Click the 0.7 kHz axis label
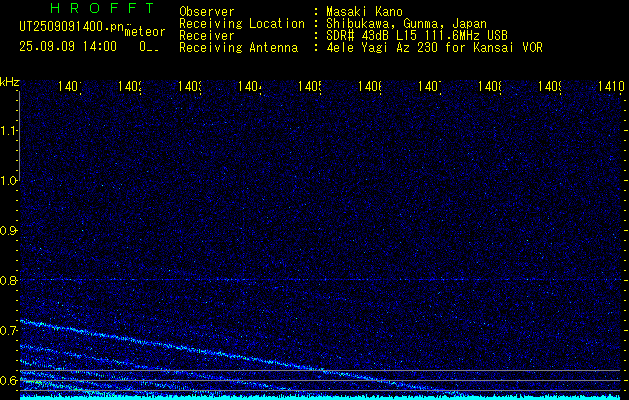The width and height of the screenshot is (629, 400). coord(9,331)
